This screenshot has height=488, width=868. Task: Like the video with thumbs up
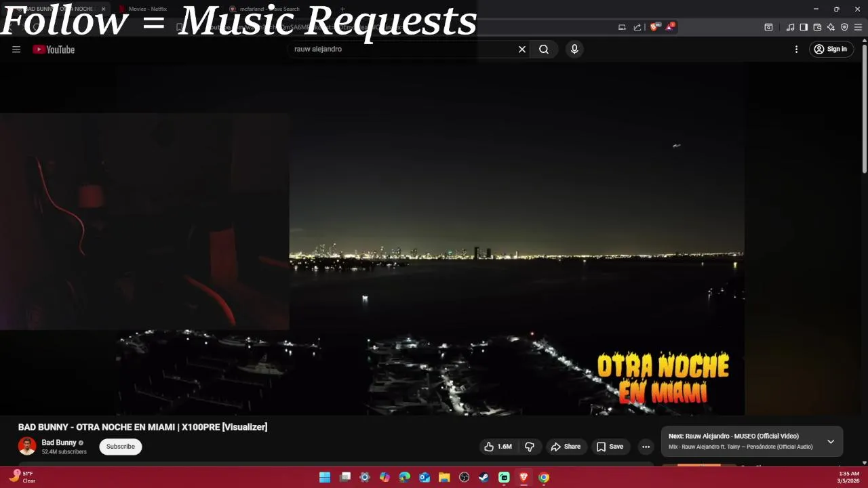tap(497, 447)
